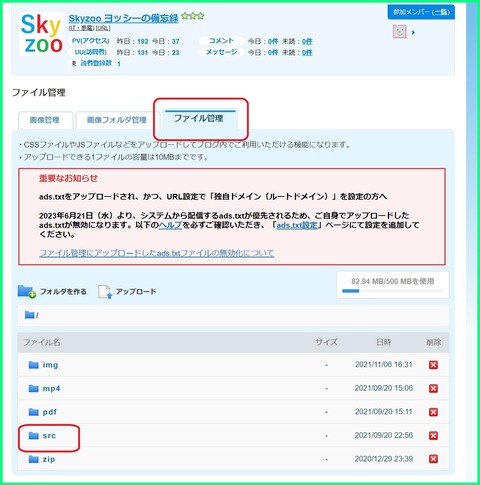Open the zip folder name
The height and width of the screenshot is (485, 480).
click(49, 459)
